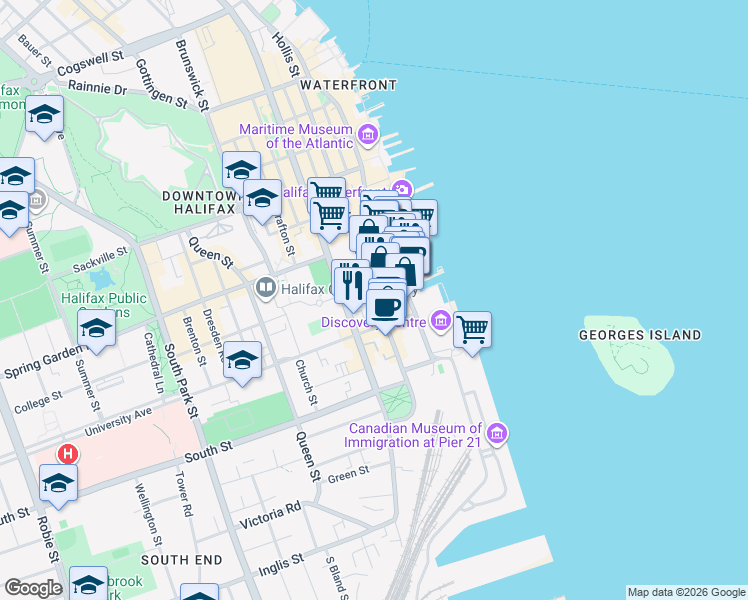
Task: Click the fork and knife restaurant marker
Action: tap(349, 281)
